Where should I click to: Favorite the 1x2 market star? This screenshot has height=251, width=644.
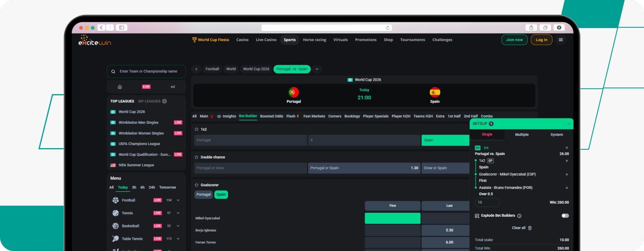pos(196,129)
